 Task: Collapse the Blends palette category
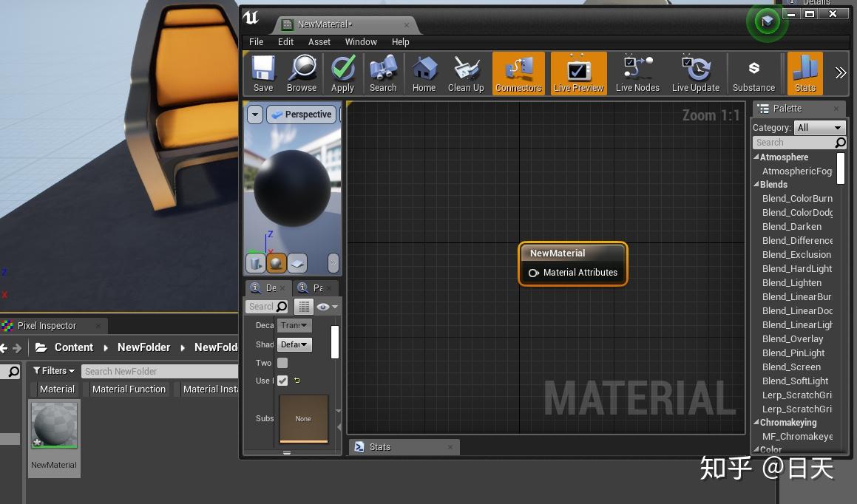[x=758, y=184]
